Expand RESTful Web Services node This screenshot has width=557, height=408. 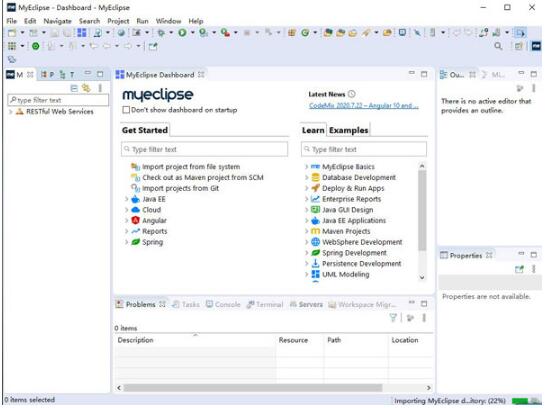11,111
